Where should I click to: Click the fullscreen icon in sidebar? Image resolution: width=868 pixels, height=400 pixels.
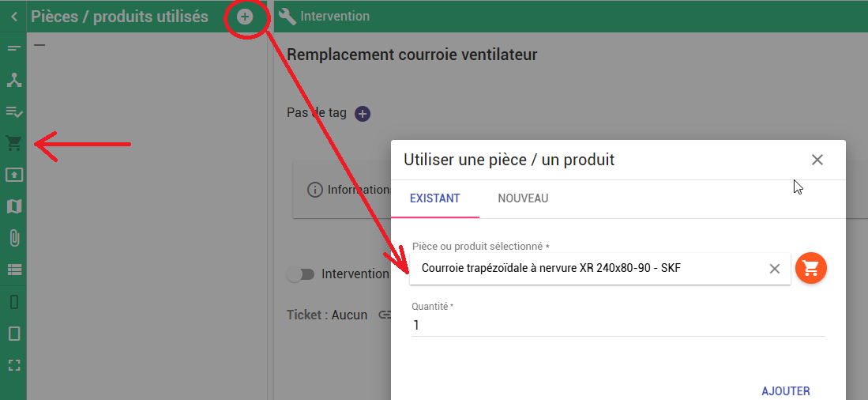[x=13, y=364]
